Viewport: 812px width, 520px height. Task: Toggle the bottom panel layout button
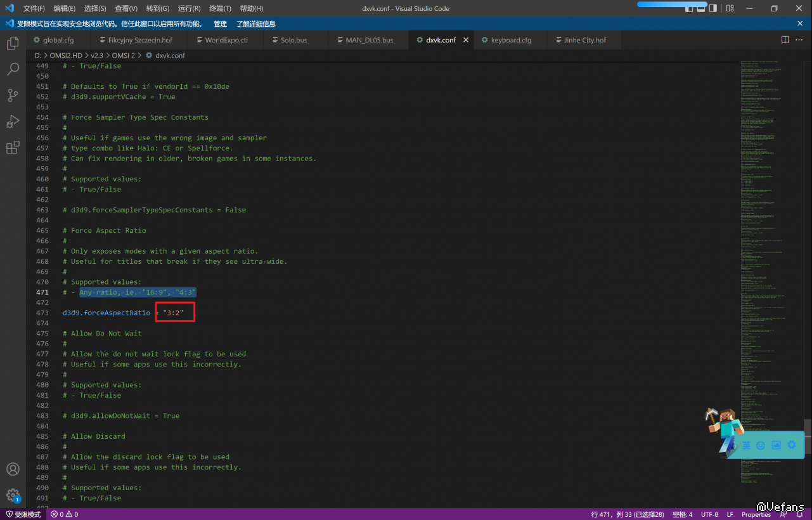[701, 8]
